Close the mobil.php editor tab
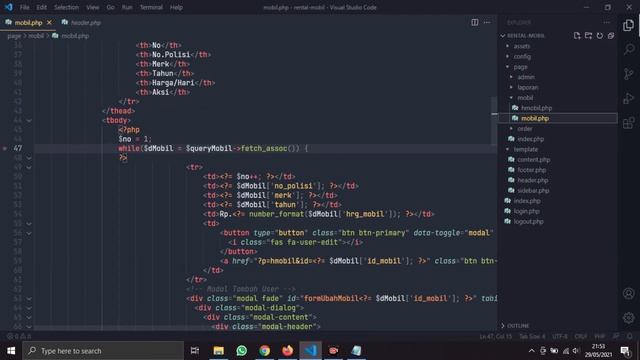640x360 pixels. click(49, 22)
